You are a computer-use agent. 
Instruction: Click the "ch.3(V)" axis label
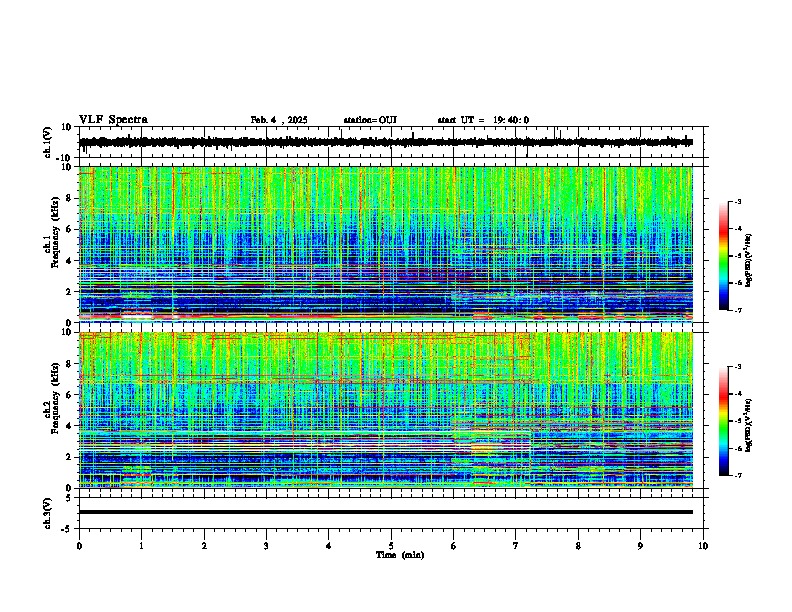pyautogui.click(x=48, y=514)
